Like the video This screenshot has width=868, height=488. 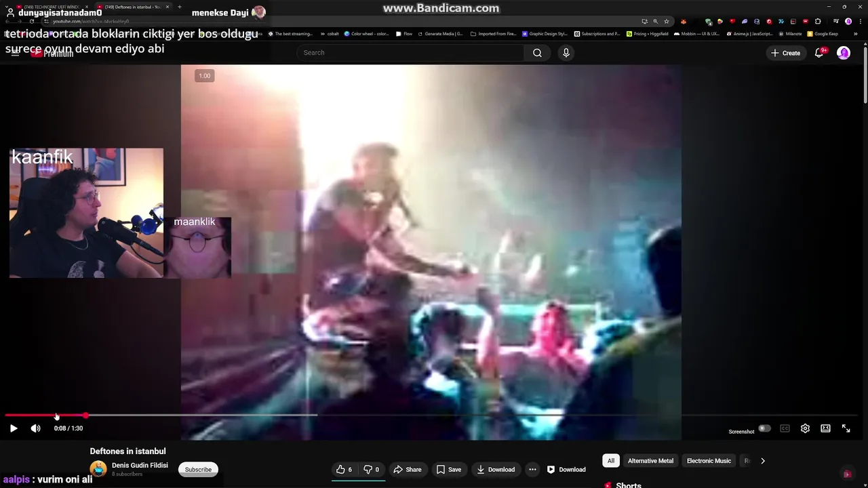click(x=345, y=469)
